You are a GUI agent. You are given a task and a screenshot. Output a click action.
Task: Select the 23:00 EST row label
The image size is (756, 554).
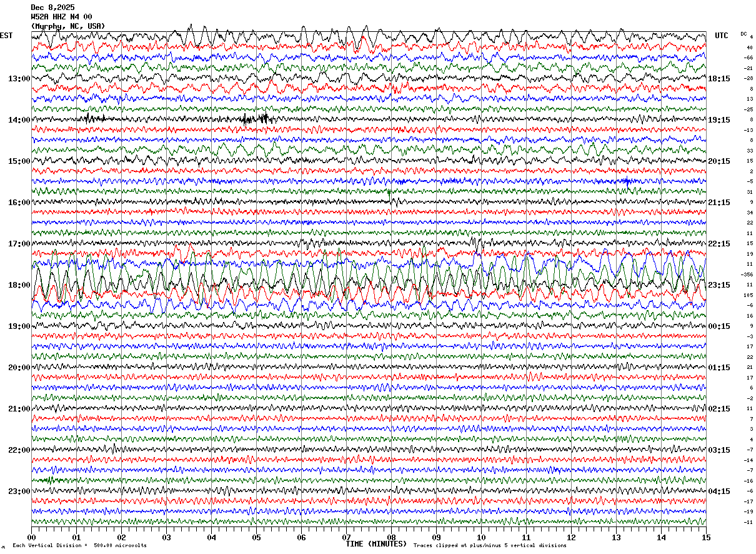pyautogui.click(x=19, y=491)
